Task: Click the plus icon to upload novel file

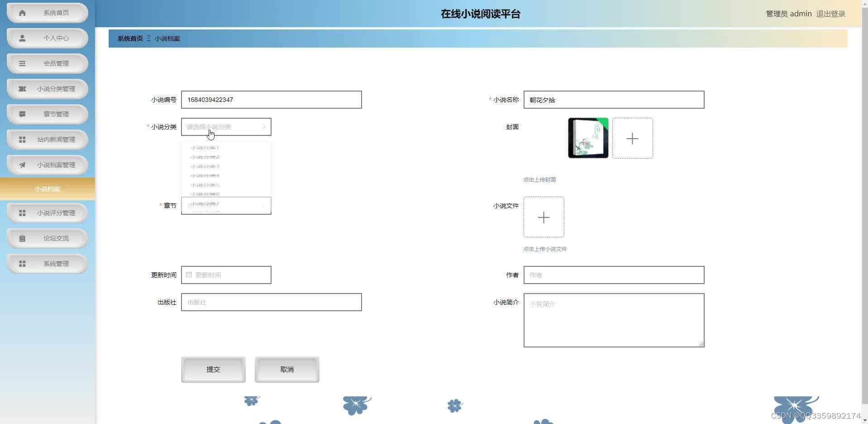Action: (544, 217)
